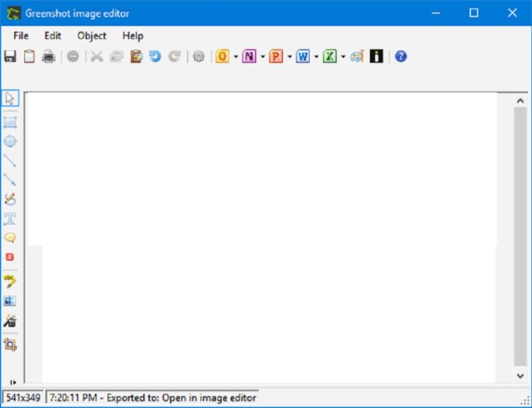The height and width of the screenshot is (408, 532).
Task: Click the grayed Delete (minus) icon
Action: 73,56
